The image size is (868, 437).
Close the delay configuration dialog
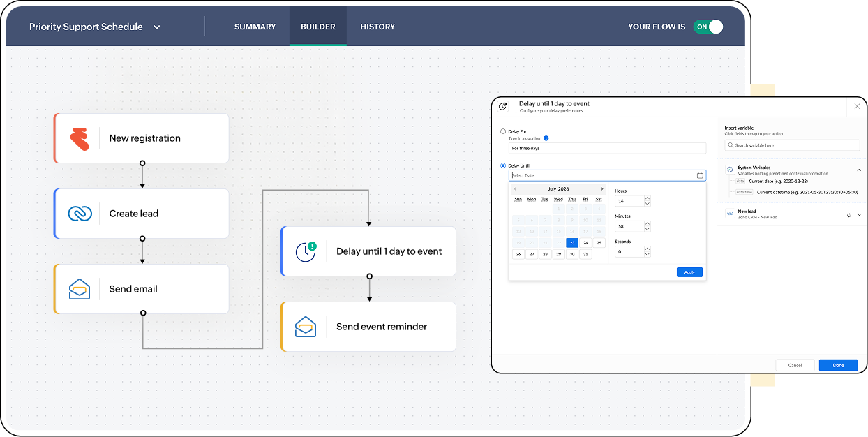[x=858, y=106]
